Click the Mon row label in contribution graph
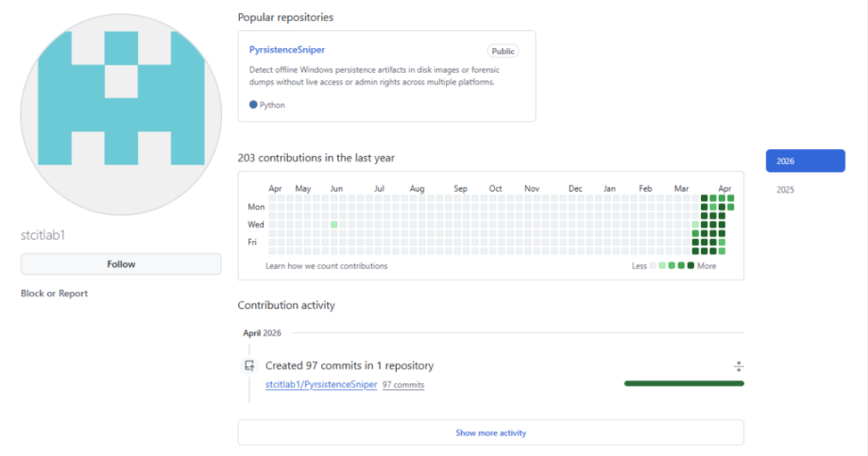The width and height of the screenshot is (868, 456). (x=256, y=207)
